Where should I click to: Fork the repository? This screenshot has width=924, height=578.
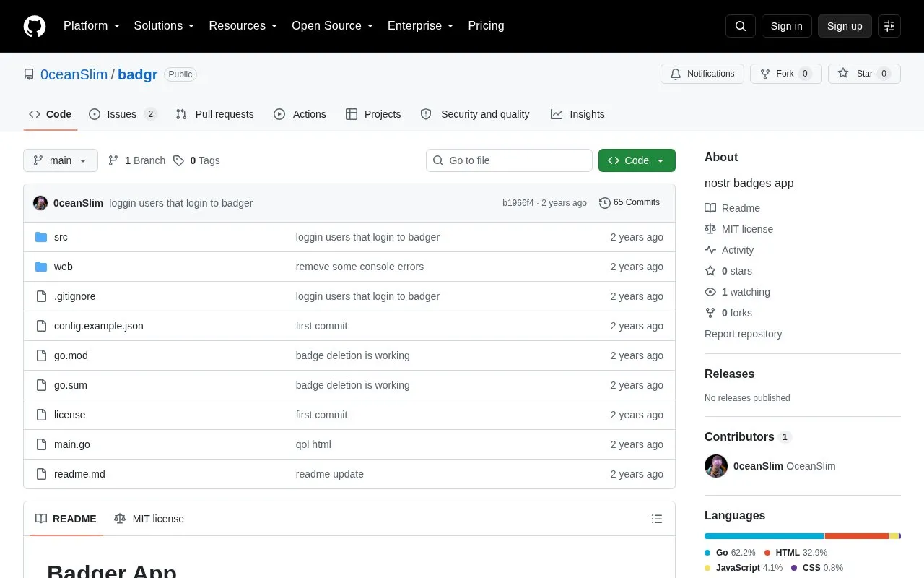pyautogui.click(x=785, y=74)
